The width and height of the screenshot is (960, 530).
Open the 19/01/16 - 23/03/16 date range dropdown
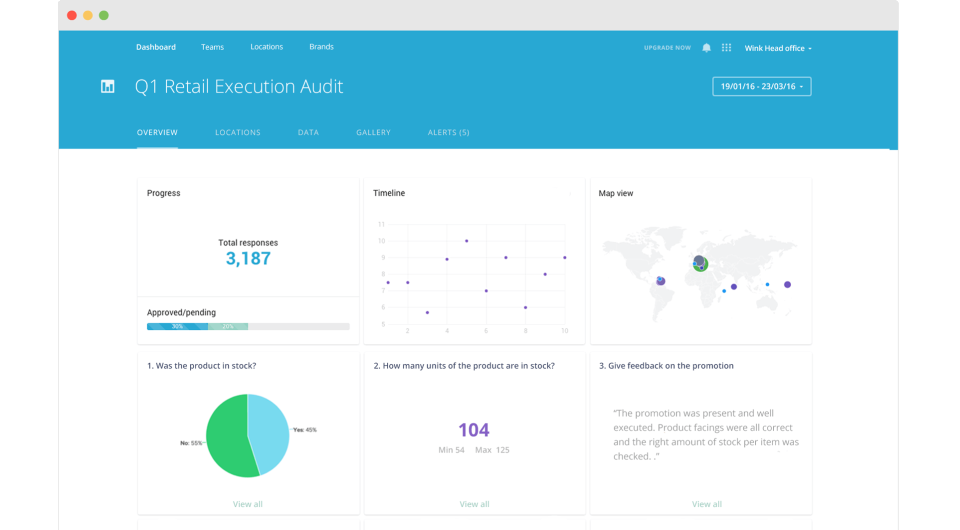pos(762,86)
